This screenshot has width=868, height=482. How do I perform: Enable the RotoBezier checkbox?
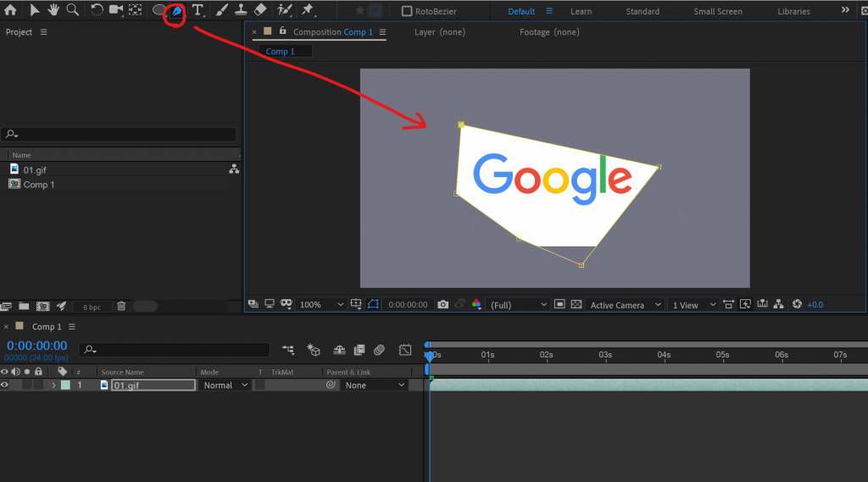point(407,12)
